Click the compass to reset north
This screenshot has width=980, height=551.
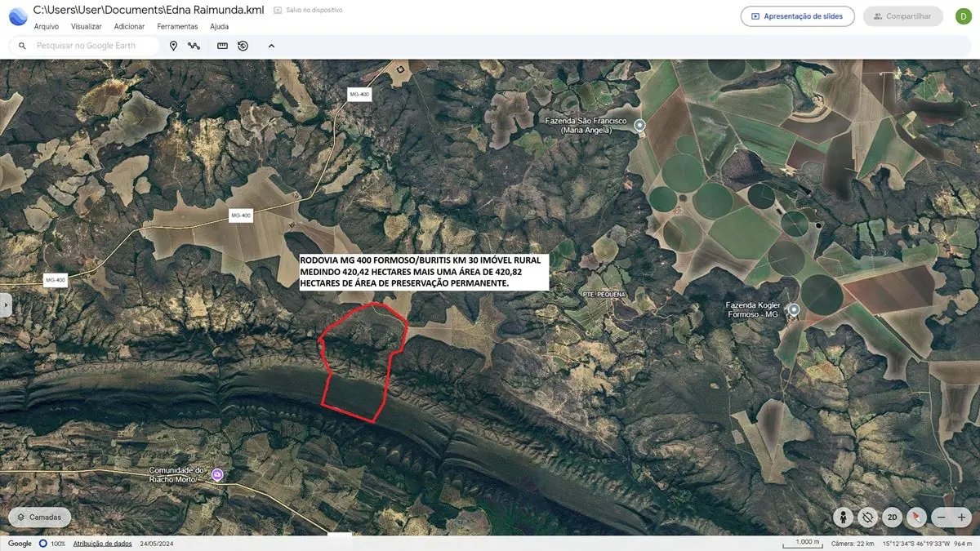tap(917, 517)
